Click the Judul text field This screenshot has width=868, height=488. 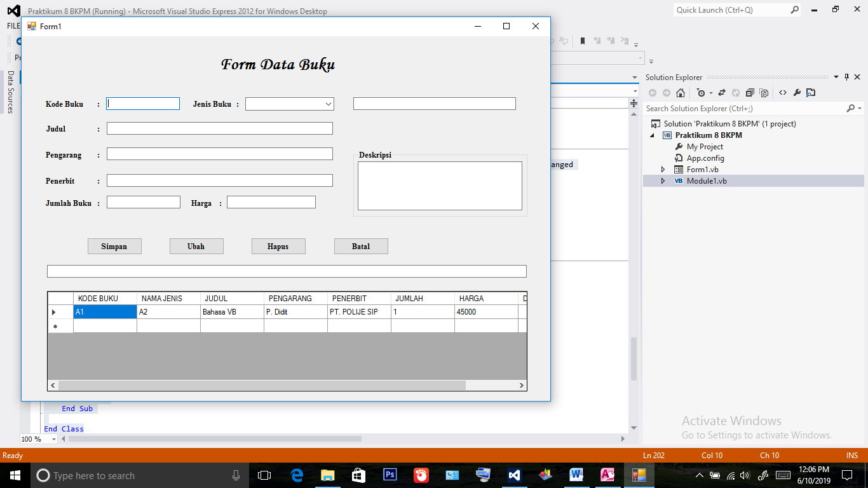pyautogui.click(x=219, y=129)
